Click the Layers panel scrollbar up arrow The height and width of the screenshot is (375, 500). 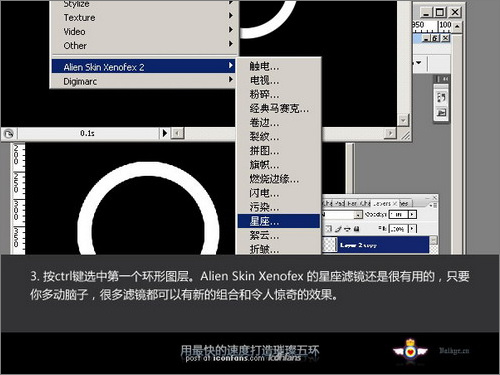coord(433,240)
